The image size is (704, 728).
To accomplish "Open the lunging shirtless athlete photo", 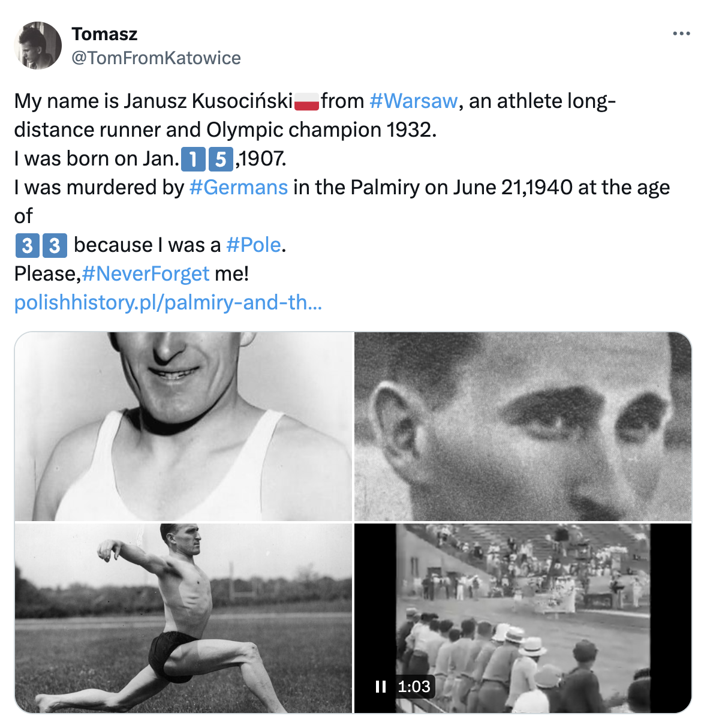I will point(183,618).
